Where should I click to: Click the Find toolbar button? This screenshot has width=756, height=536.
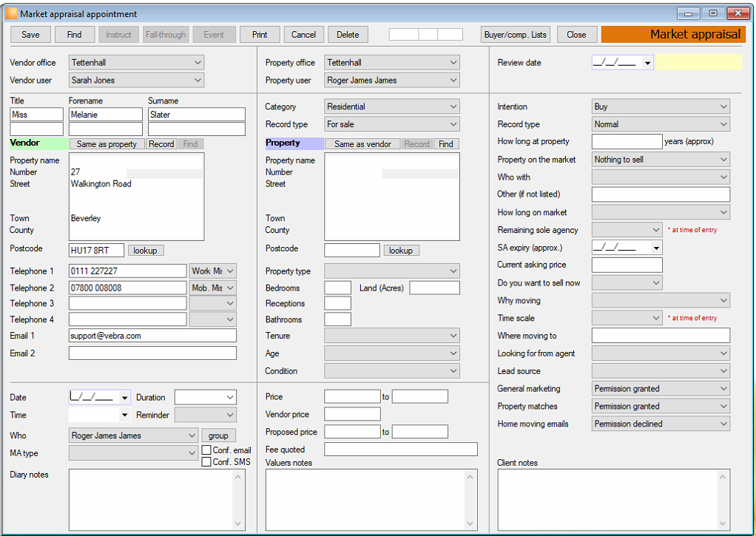[74, 35]
